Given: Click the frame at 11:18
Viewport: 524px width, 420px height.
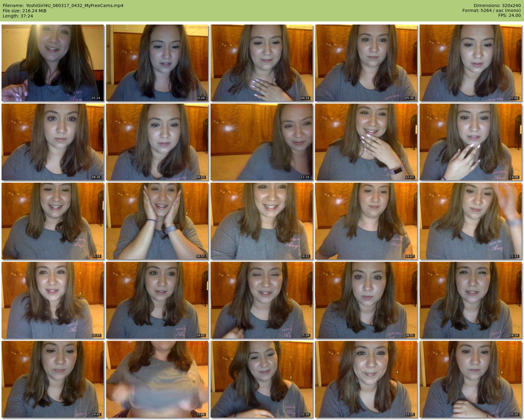Looking at the screenshot, I should click(261, 142).
